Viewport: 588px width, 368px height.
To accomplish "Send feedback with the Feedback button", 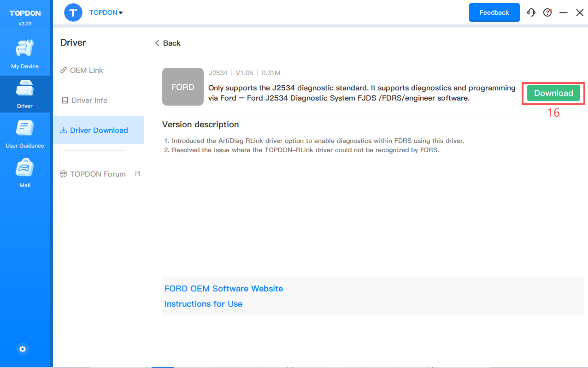I will (x=494, y=12).
